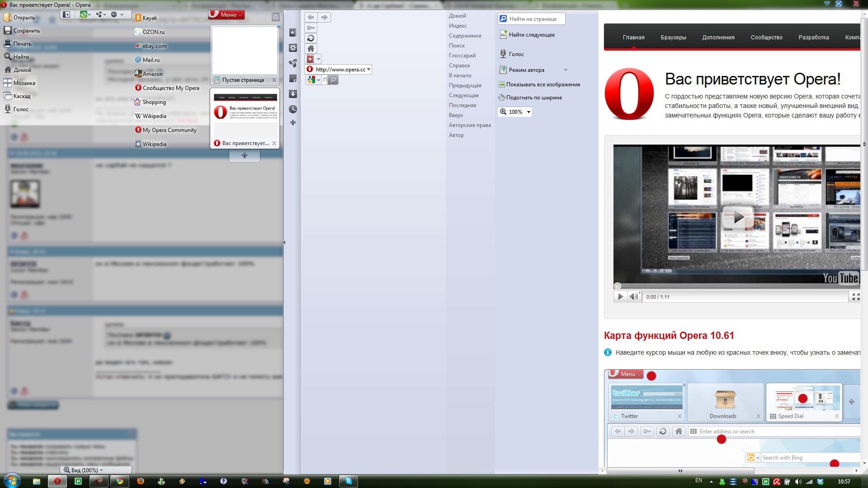Click the video fullscreen button
The height and width of the screenshot is (488, 868).
[x=855, y=296]
